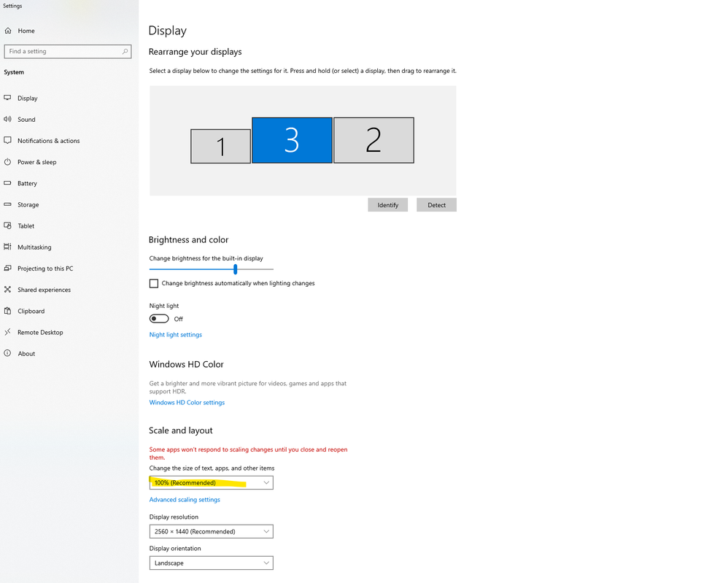The width and height of the screenshot is (728, 583).
Task: Click the Notifications & actions icon
Action: tap(7, 140)
